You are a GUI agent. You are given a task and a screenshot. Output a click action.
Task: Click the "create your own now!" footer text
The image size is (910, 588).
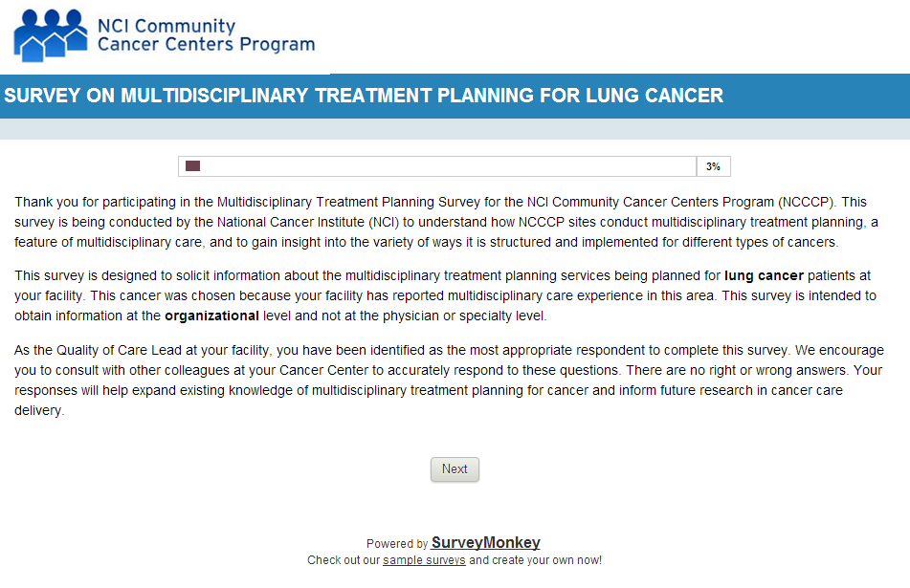pos(535,560)
